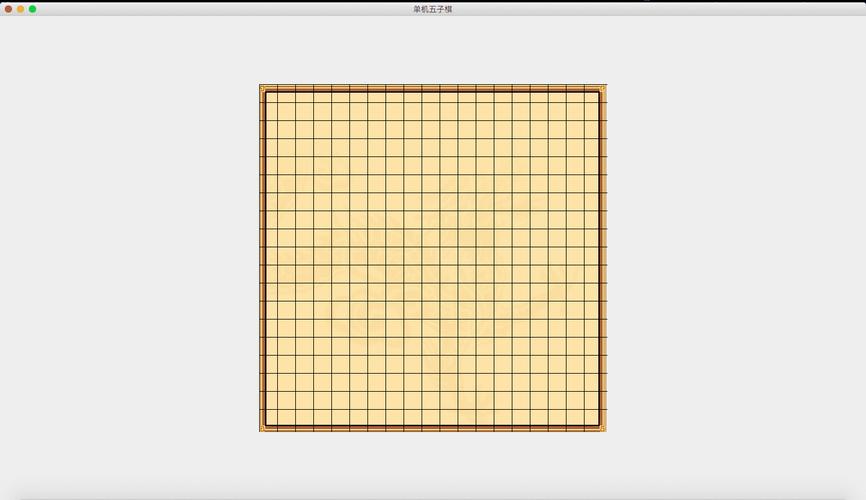Maximize the window using the green button

pos(33,9)
